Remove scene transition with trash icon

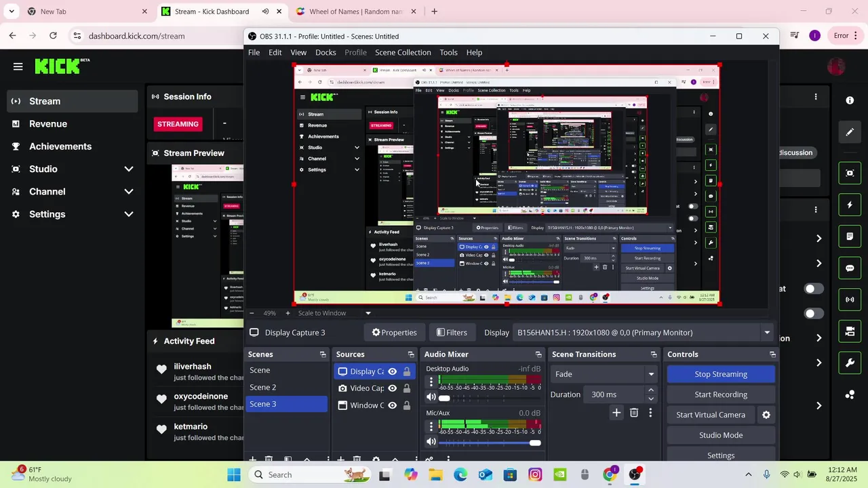coord(634,413)
